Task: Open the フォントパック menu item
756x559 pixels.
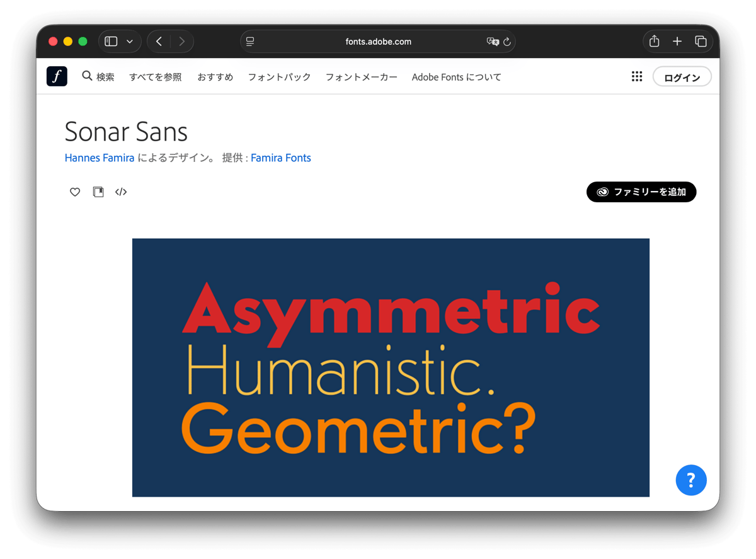Action: click(x=279, y=77)
